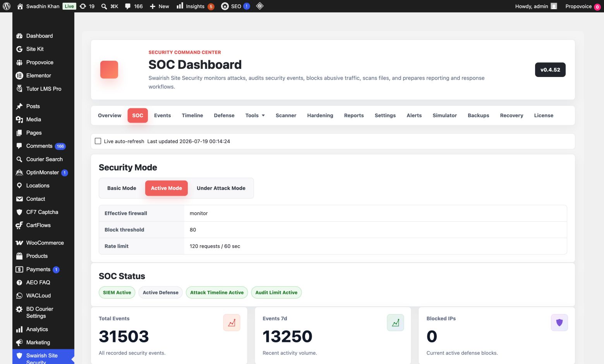
Task: Open the Posts pin icon
Action: coord(19,106)
